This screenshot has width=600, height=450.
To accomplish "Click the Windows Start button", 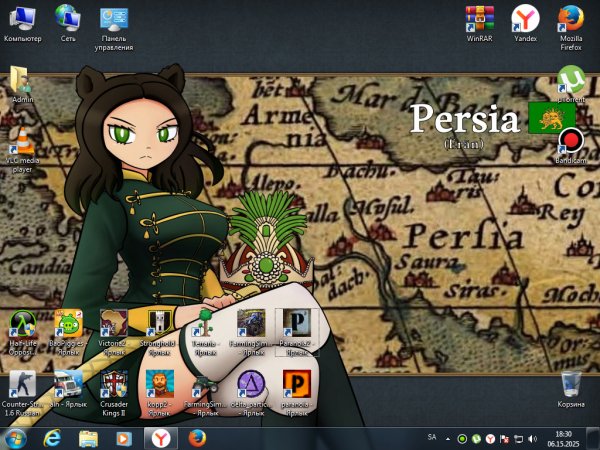I will coord(17,438).
